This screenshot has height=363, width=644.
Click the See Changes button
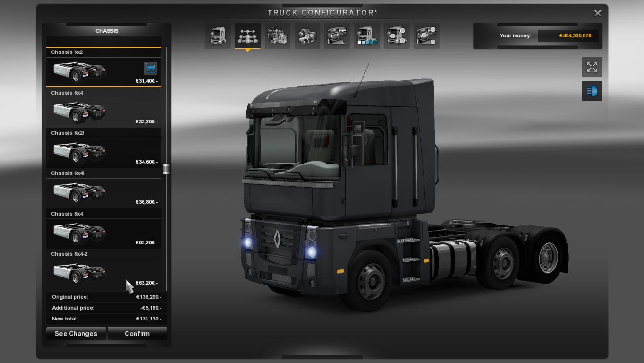(x=76, y=334)
